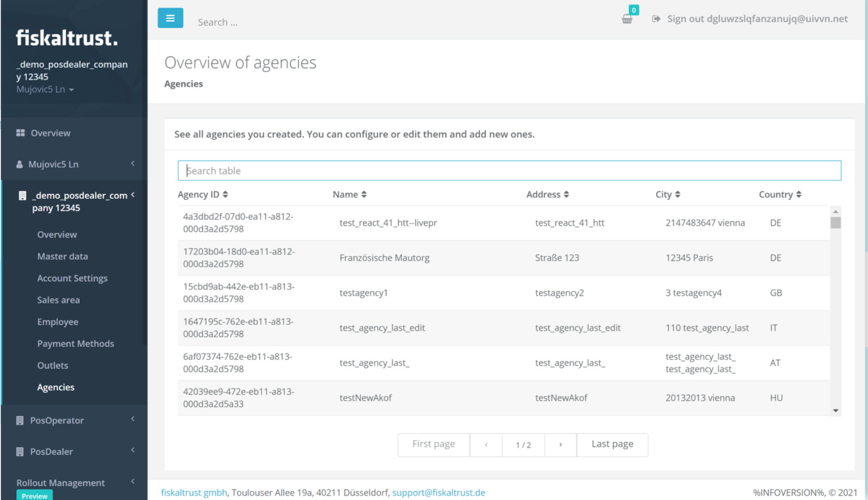The width and height of the screenshot is (868, 500).
Task: Click agency ID 17203b04-18d0-ea11-a812-000d3a2d5798
Action: pos(239,258)
